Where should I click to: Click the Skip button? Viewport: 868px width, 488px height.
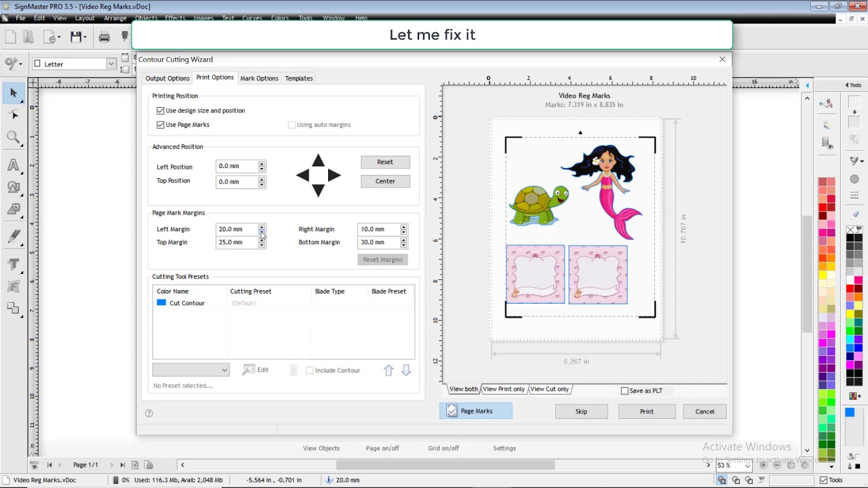coord(581,411)
